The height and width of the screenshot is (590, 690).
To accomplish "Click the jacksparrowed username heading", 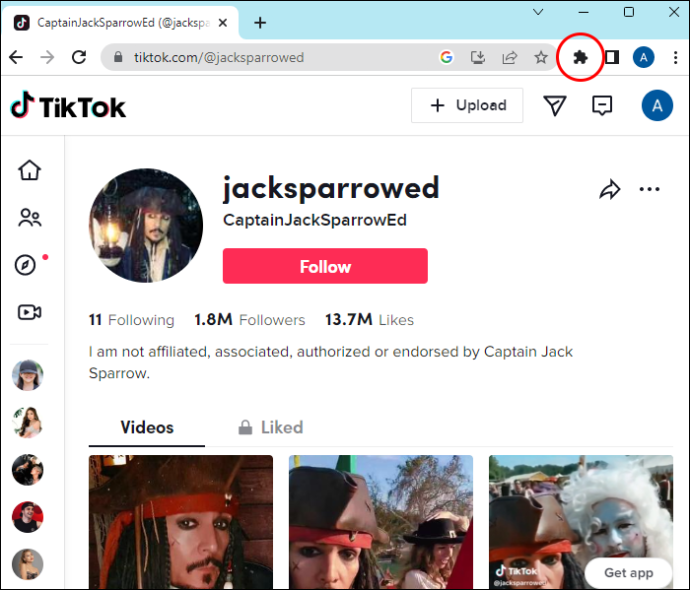I will pyautogui.click(x=331, y=189).
